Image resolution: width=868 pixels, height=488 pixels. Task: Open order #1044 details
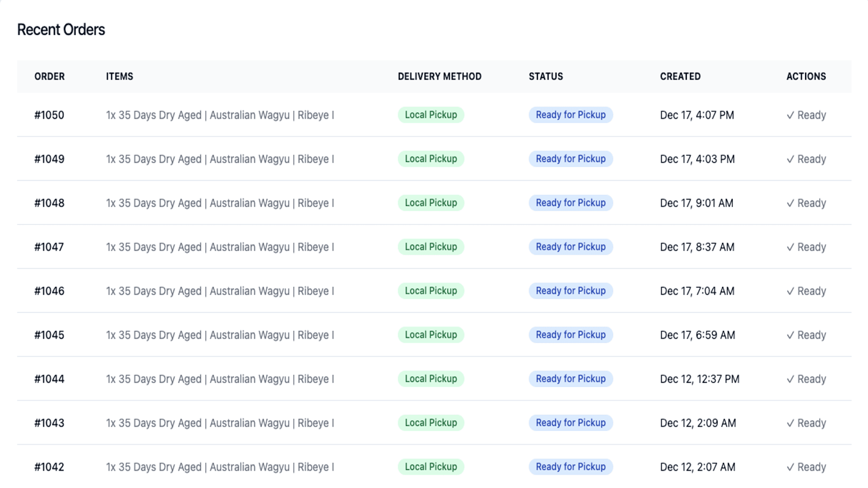pyautogui.click(x=48, y=378)
